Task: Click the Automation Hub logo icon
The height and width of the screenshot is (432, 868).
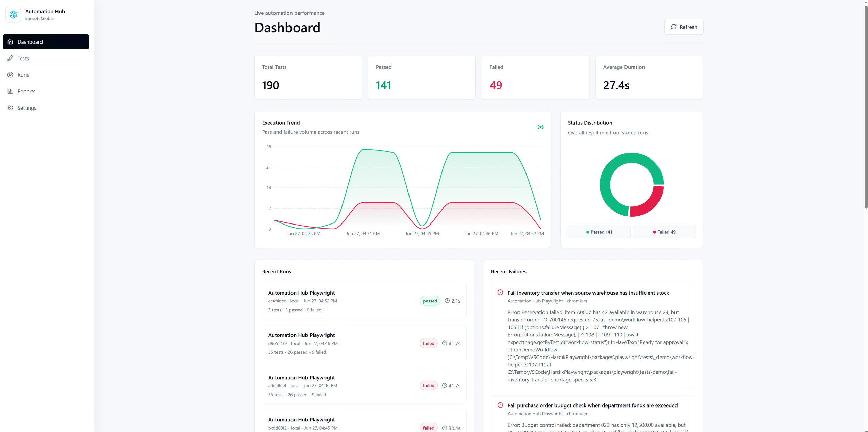Action: point(13,15)
